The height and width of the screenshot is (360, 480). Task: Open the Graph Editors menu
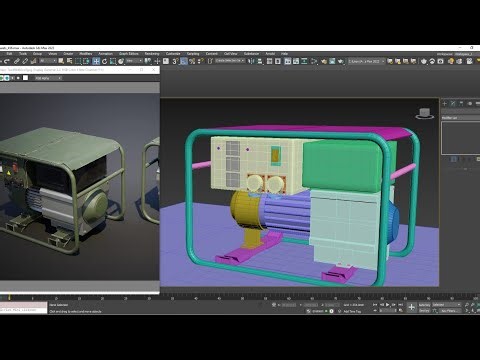129,54
